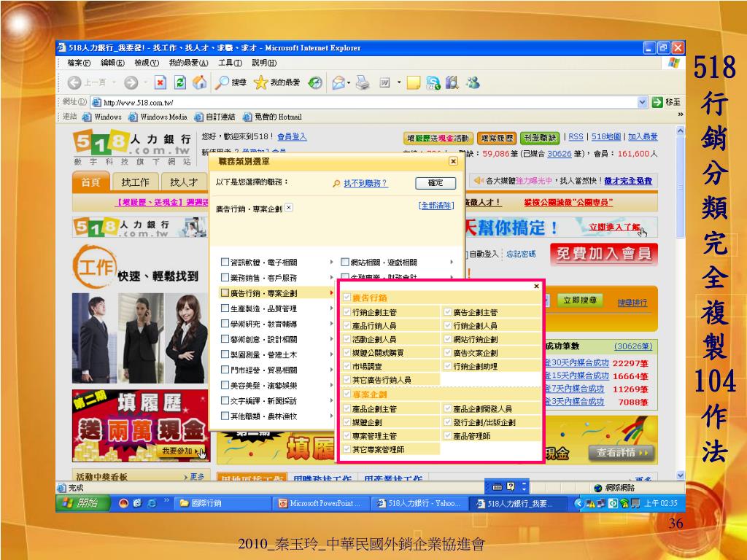Expand arrow for 學術研究．教育輔導
Viewport: 747px width, 560px height.
[331, 323]
